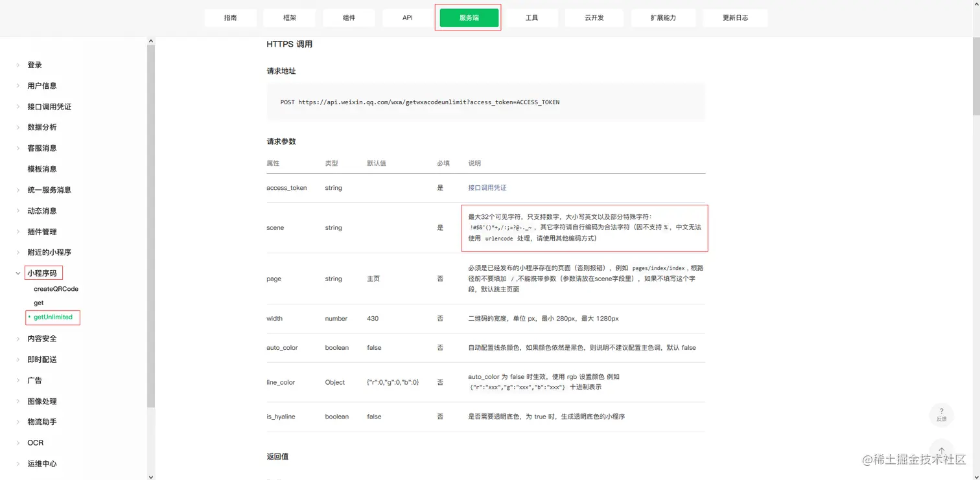Click the page attribute cell
The width and height of the screenshot is (980, 480).
pyautogui.click(x=274, y=279)
